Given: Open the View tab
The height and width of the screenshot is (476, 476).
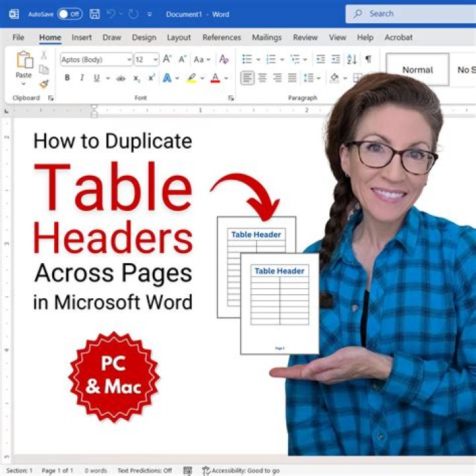Looking at the screenshot, I should point(338,37).
